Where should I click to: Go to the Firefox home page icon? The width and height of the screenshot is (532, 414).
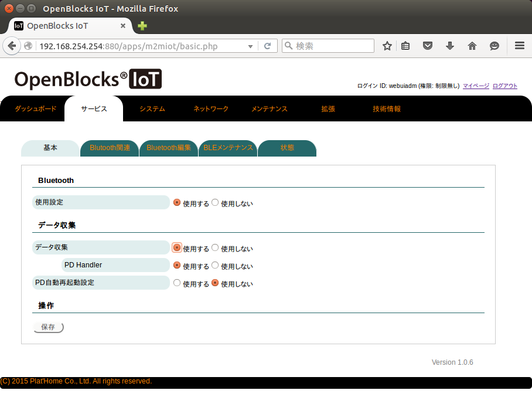pos(472,46)
